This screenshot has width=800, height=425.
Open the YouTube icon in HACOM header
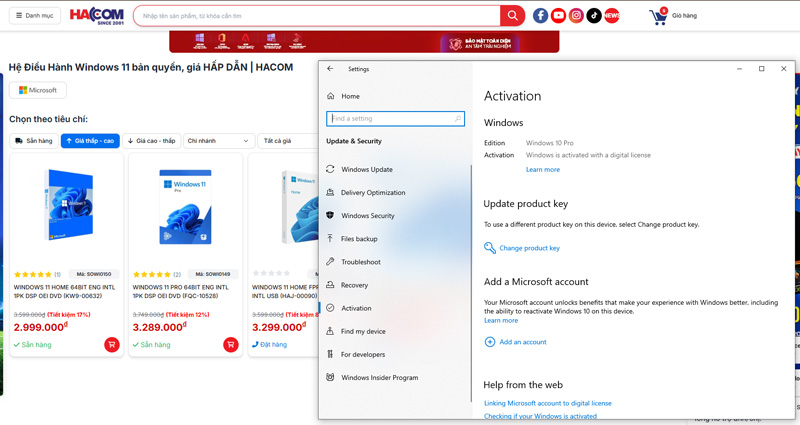point(558,16)
